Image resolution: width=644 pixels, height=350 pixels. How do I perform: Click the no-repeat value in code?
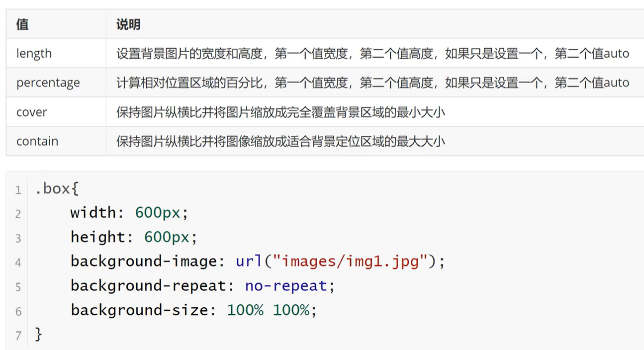286,286
